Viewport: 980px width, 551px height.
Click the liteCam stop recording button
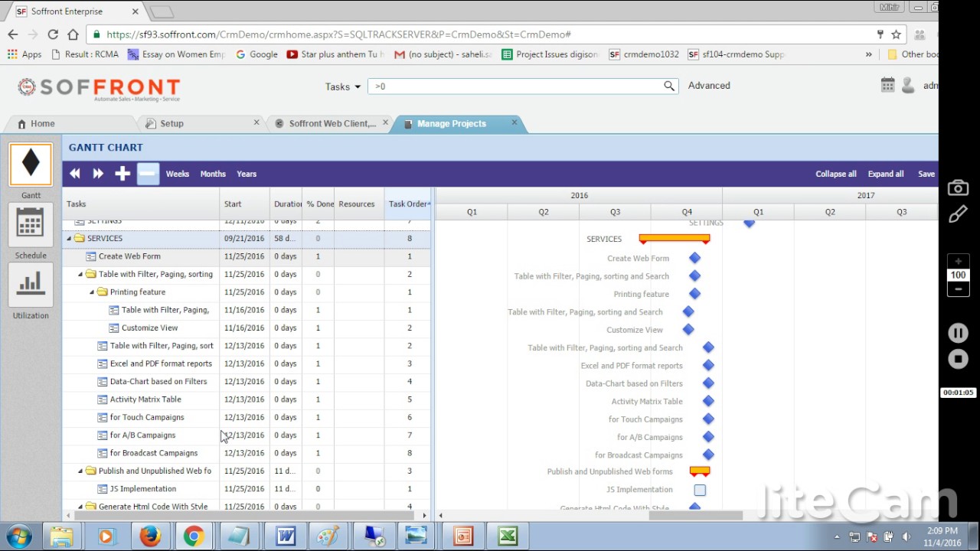click(958, 359)
